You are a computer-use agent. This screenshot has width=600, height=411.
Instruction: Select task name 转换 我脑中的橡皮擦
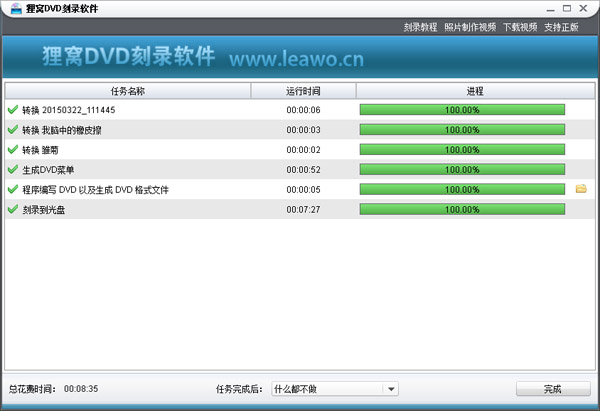click(62, 130)
